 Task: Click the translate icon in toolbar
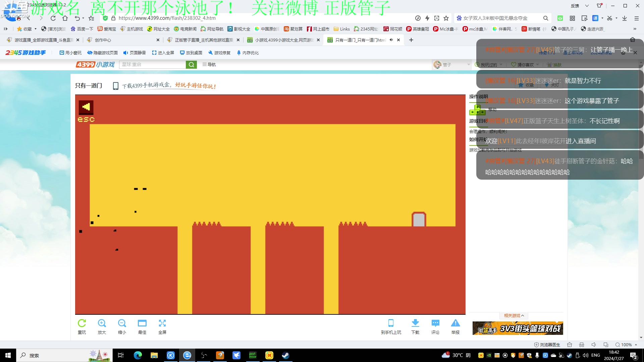[595, 18]
